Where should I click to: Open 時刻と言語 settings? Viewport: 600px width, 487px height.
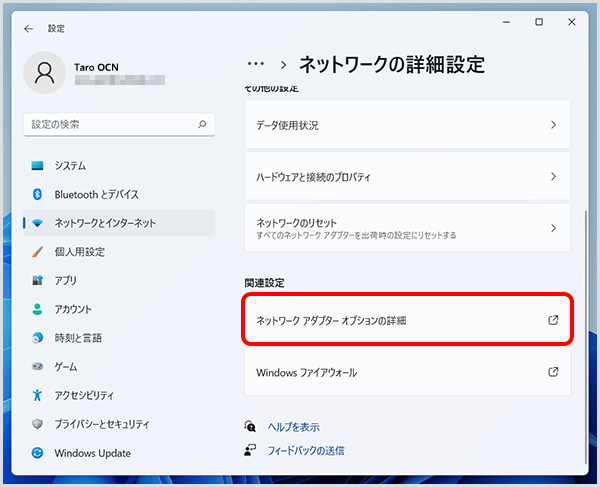point(79,338)
